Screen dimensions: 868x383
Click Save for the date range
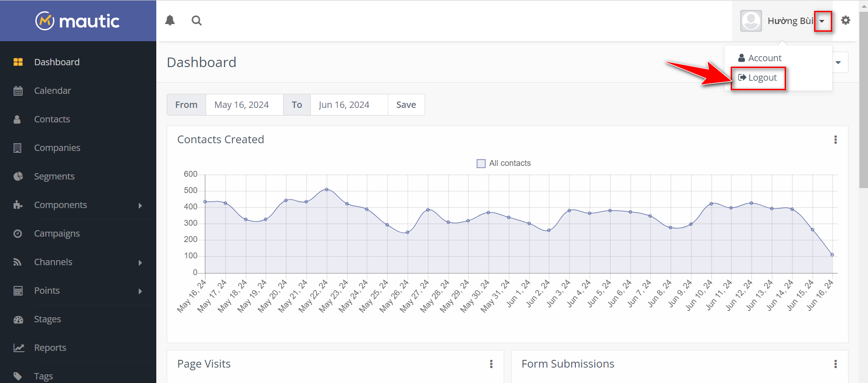[406, 105]
